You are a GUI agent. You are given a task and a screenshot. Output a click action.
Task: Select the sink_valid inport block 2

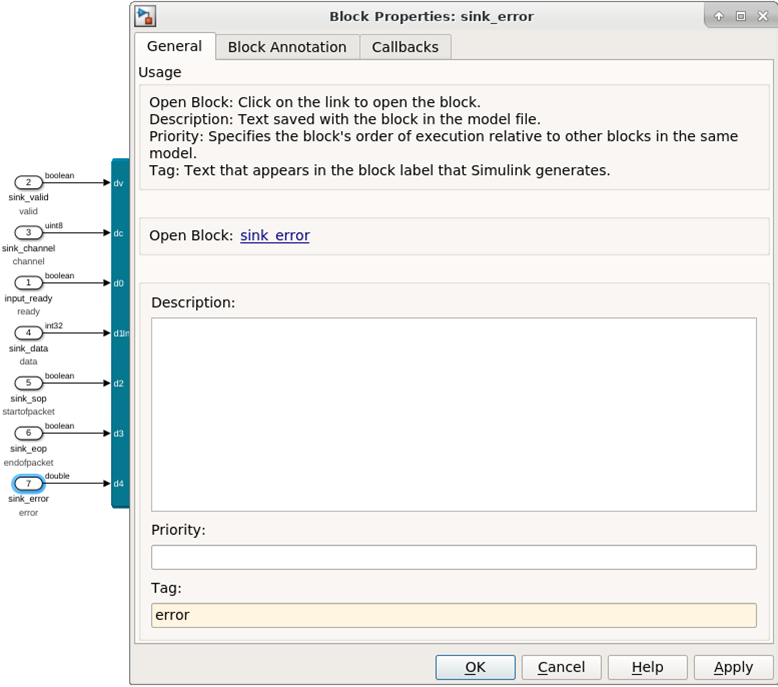pyautogui.click(x=28, y=182)
